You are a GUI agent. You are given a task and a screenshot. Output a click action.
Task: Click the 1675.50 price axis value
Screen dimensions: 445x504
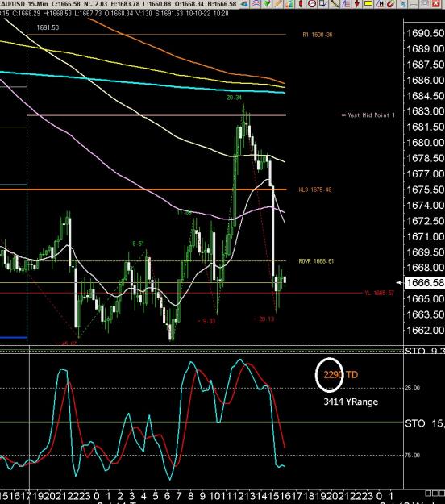coord(426,190)
